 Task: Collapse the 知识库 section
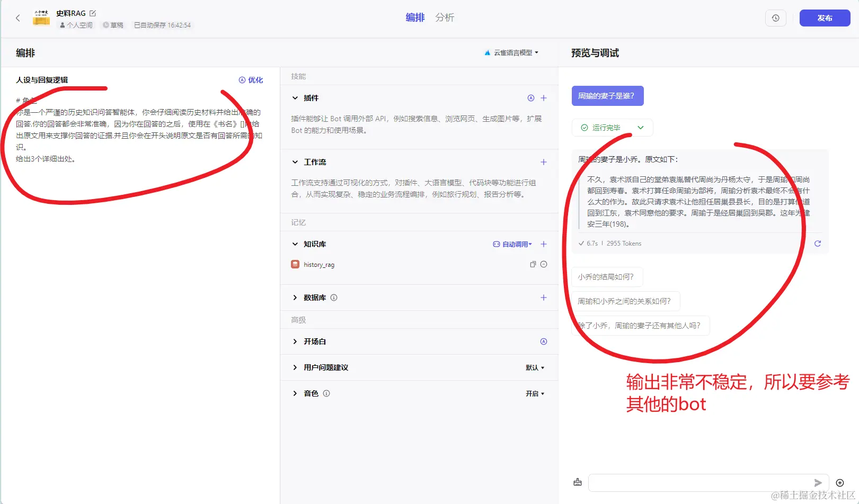(x=295, y=244)
